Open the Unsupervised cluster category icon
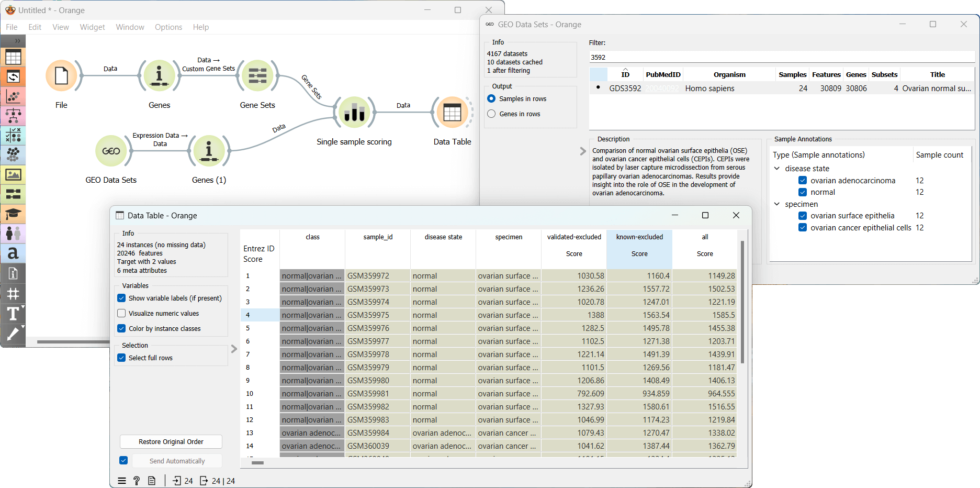The image size is (980, 488). click(x=13, y=155)
